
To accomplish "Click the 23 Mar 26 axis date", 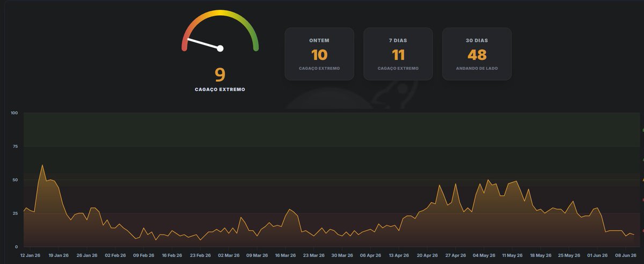I will [313, 255].
